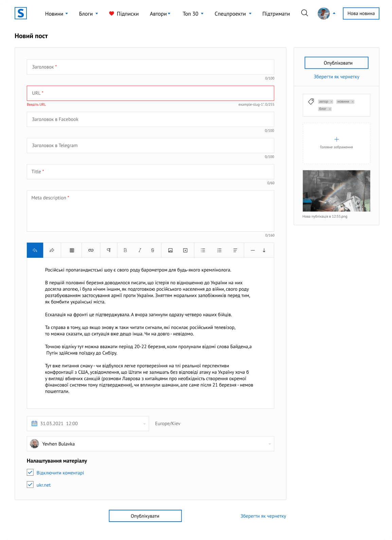The image size is (392, 540).
Task: Click paragraph starting with Російські пропагандистські шоу
Action: click(x=138, y=270)
